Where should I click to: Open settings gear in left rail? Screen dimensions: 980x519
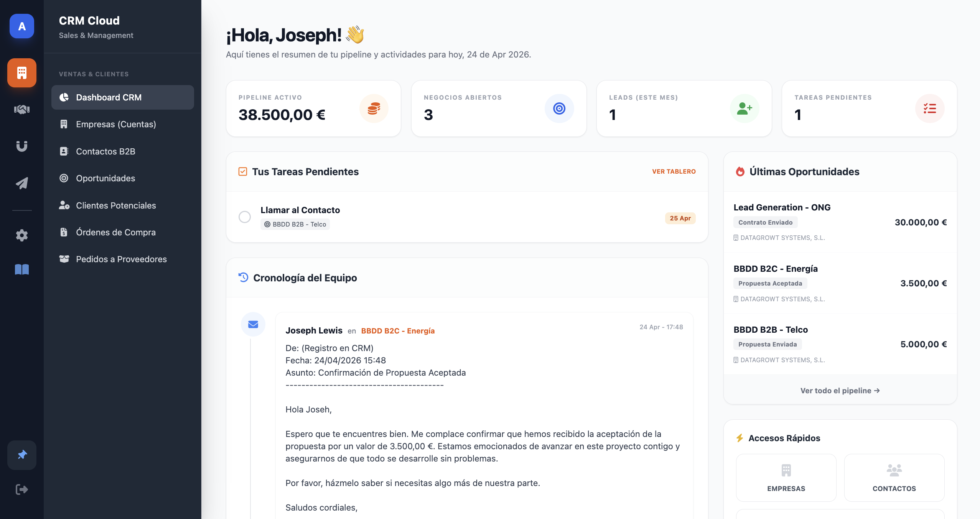pyautogui.click(x=22, y=235)
